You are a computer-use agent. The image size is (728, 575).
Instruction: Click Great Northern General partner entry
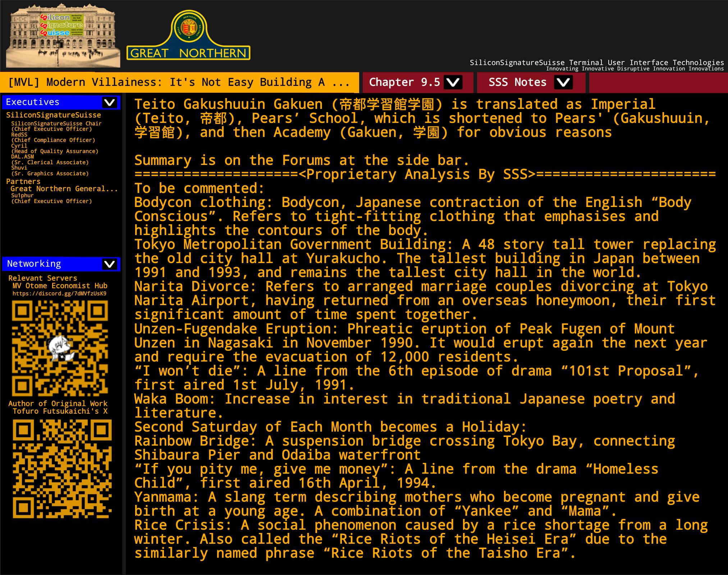[x=64, y=189]
